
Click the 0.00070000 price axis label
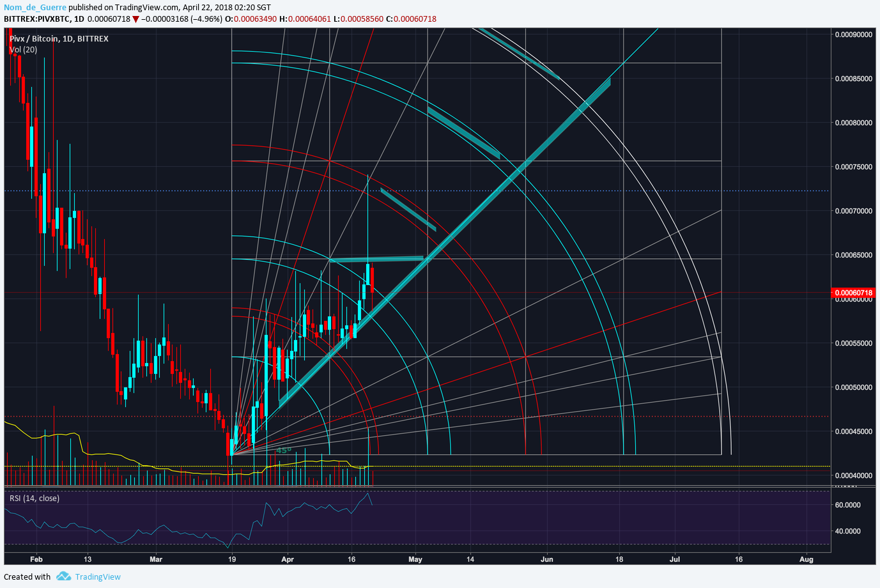853,211
